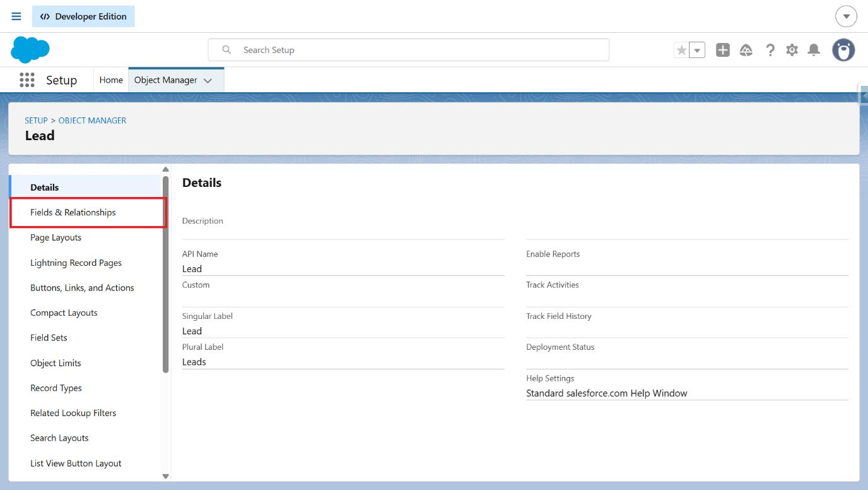Screen dimensions: 868x490
Task: Click the sidebar scroll up arrow
Action: (166, 169)
